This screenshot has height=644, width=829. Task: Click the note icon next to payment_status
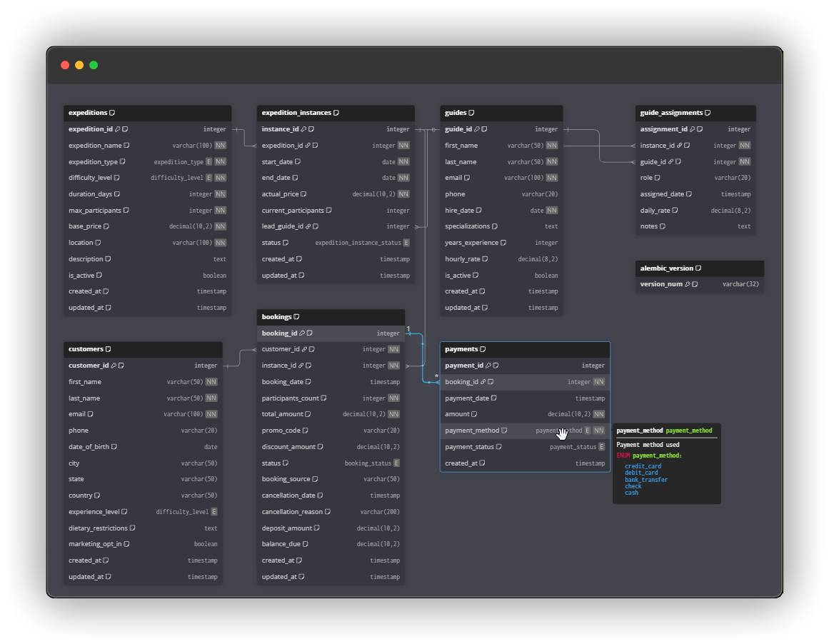(x=499, y=447)
